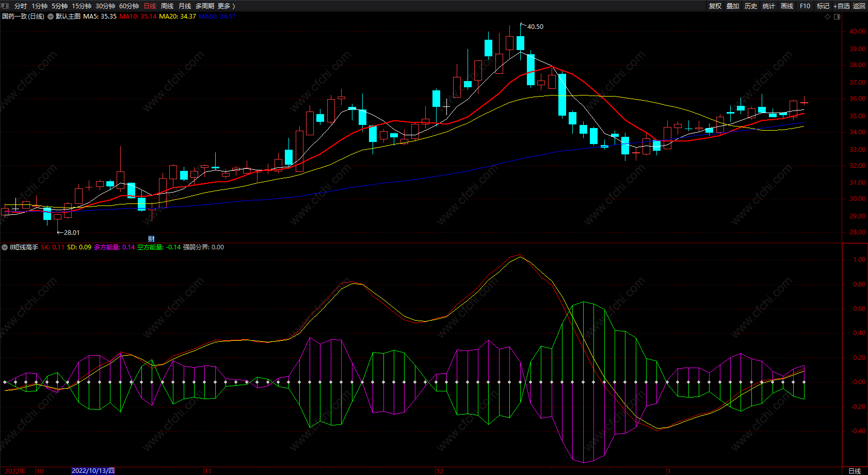Click the SD: 0.09 value
Image resolution: width=868 pixels, height=475 pixels.
click(x=79, y=247)
